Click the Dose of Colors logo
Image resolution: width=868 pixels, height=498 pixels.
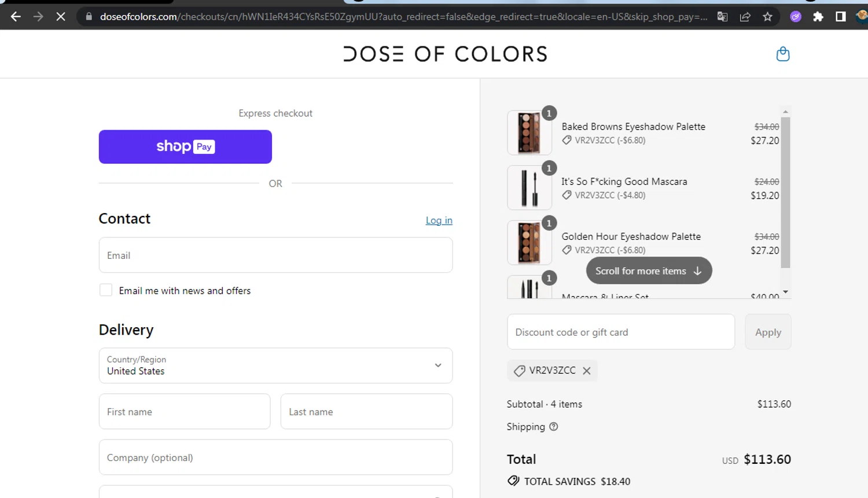(x=445, y=54)
